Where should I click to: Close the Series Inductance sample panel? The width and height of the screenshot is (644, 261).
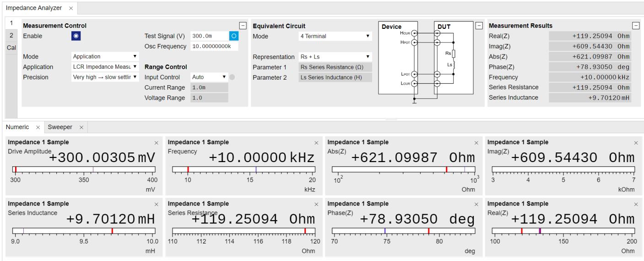tap(156, 204)
